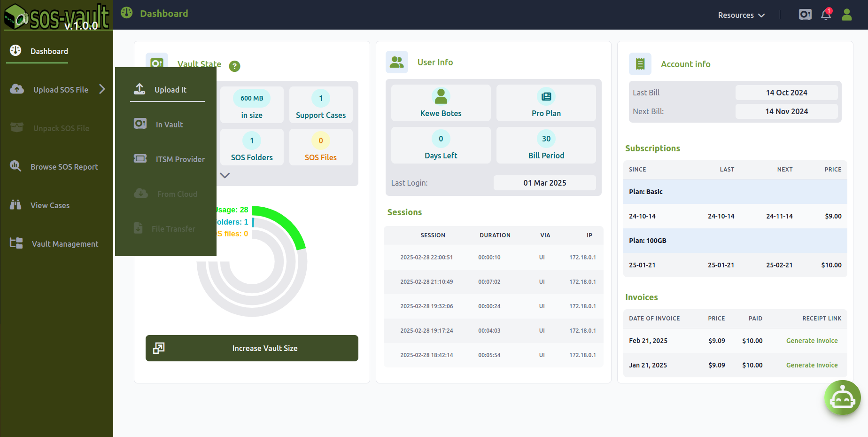This screenshot has width=868, height=437.
Task: Click the 600 MB in size tile
Action: click(252, 105)
